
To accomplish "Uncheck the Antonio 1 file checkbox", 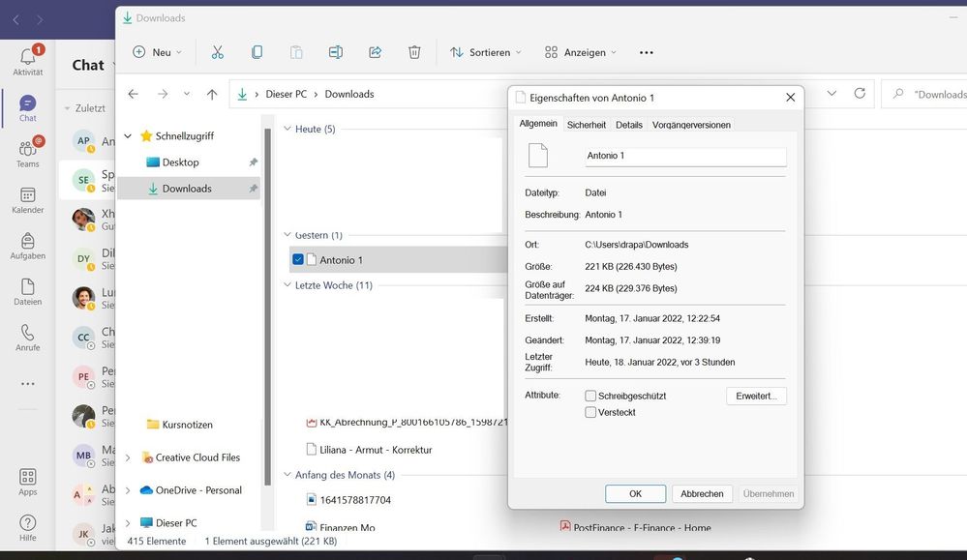I will click(298, 259).
